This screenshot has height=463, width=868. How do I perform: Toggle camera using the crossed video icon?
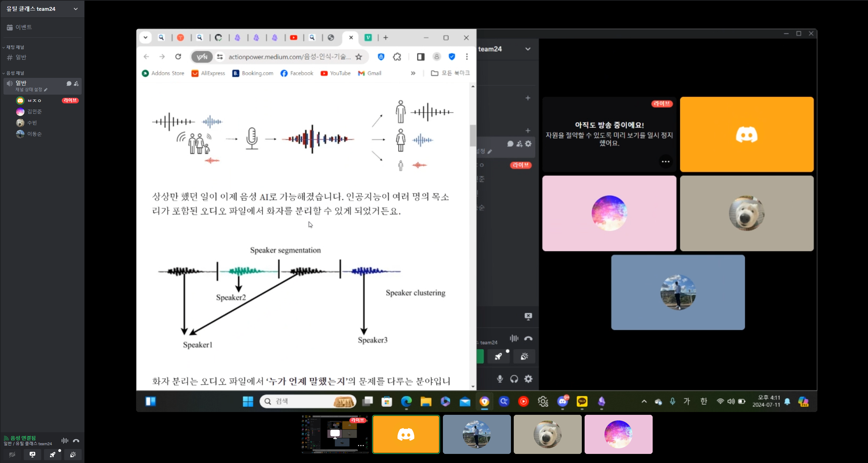point(12,454)
